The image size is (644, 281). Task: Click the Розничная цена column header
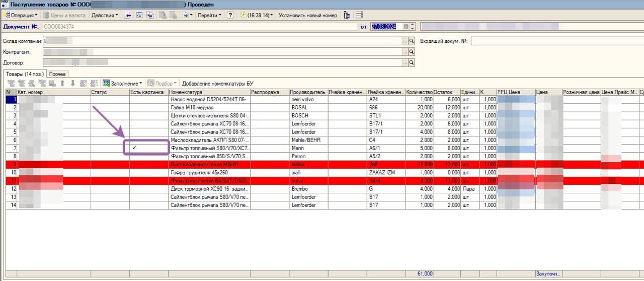click(581, 92)
